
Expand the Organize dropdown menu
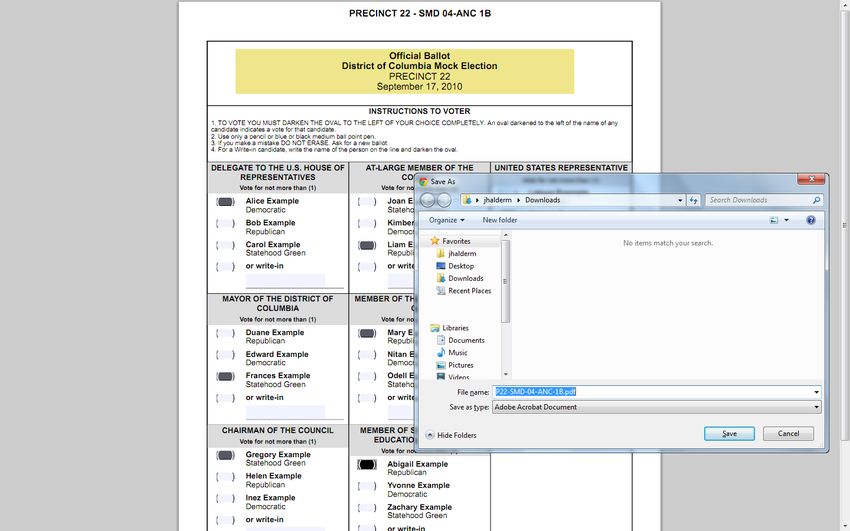point(446,220)
